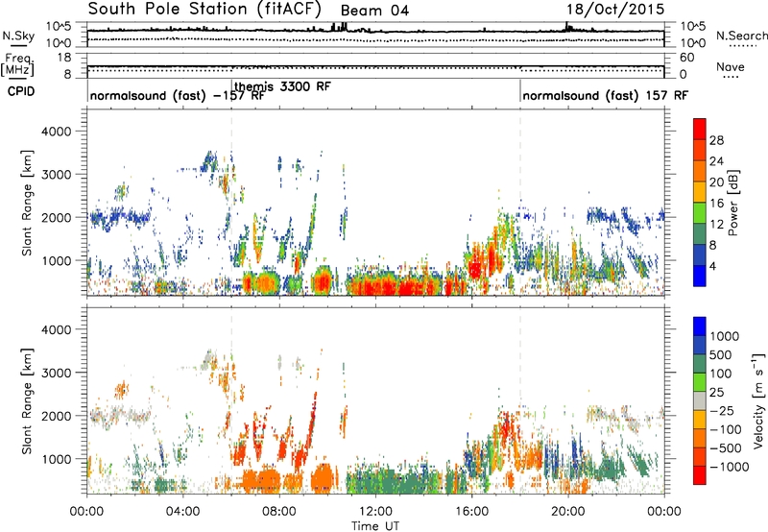Click the date '18/Oct/2015'
This screenshot has height=532, width=768.
615,10
